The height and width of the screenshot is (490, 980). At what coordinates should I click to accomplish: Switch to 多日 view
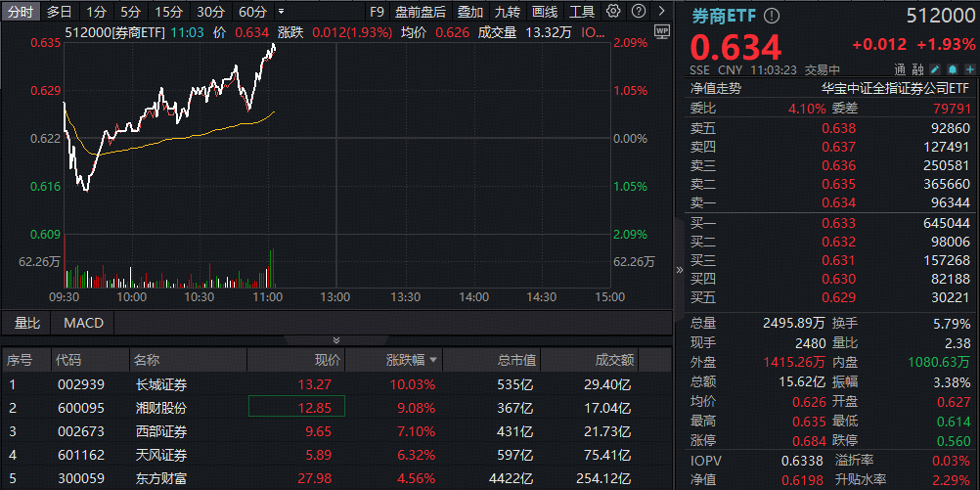[x=60, y=12]
